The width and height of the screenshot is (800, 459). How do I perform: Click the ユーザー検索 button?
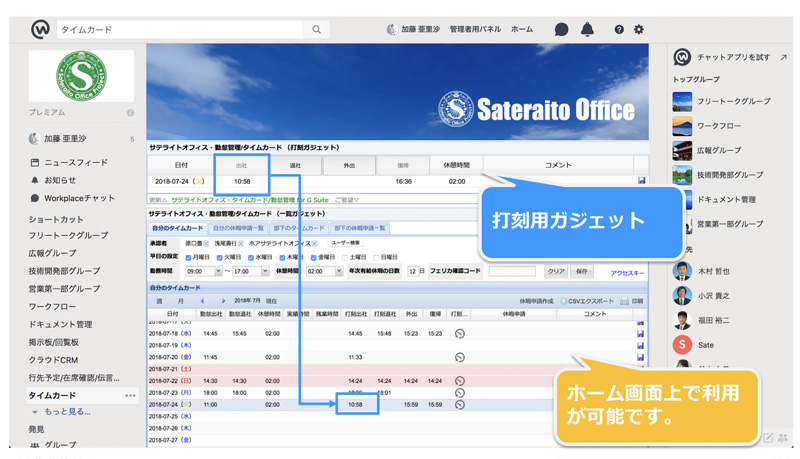346,243
